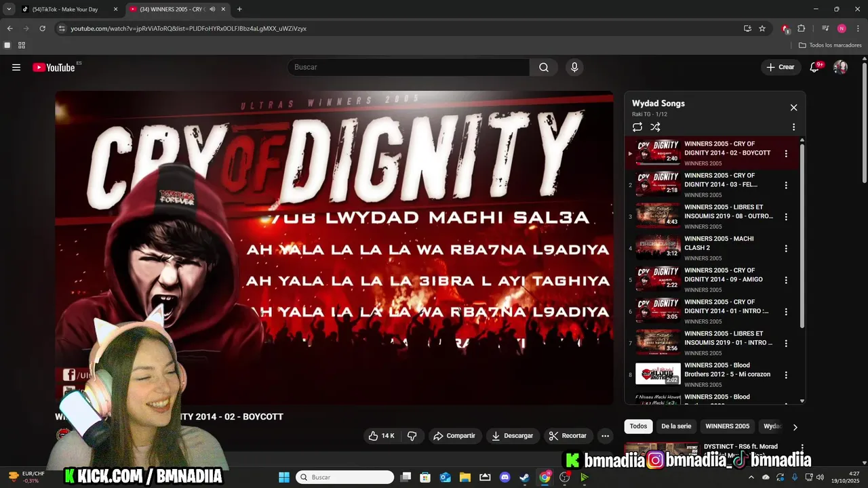Open options for CRY OF DIGNITY 01 - INTRO
The height and width of the screenshot is (488, 868).
[786, 312]
